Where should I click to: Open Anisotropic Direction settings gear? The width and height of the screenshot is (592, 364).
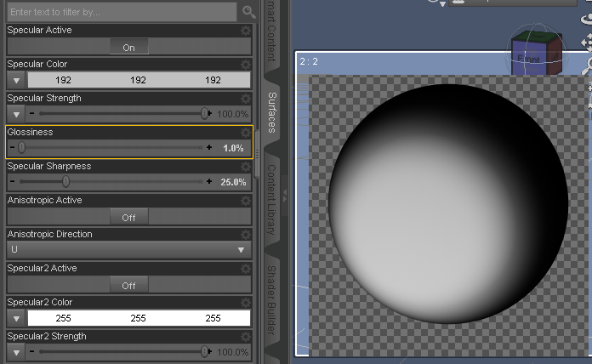pyautogui.click(x=246, y=235)
